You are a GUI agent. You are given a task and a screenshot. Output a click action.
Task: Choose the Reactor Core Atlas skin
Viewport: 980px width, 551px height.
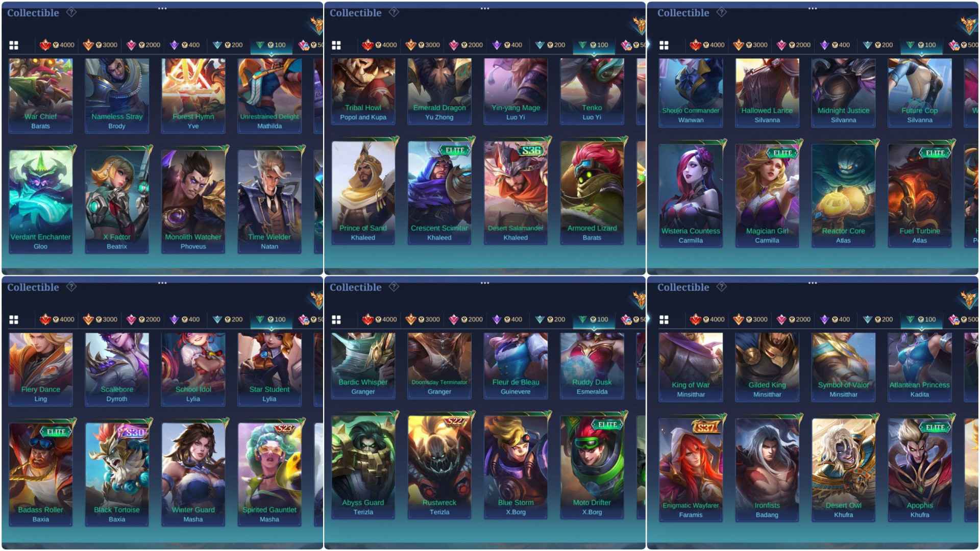[843, 195]
